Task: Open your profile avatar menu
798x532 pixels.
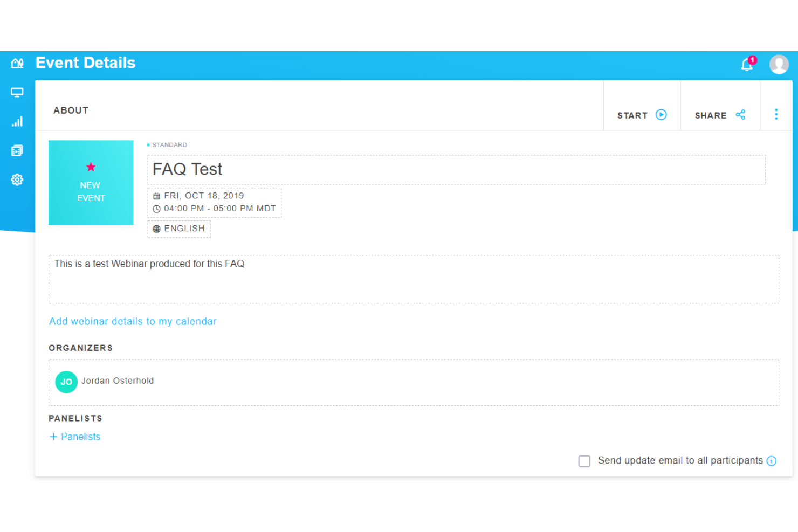Action: coord(779,64)
